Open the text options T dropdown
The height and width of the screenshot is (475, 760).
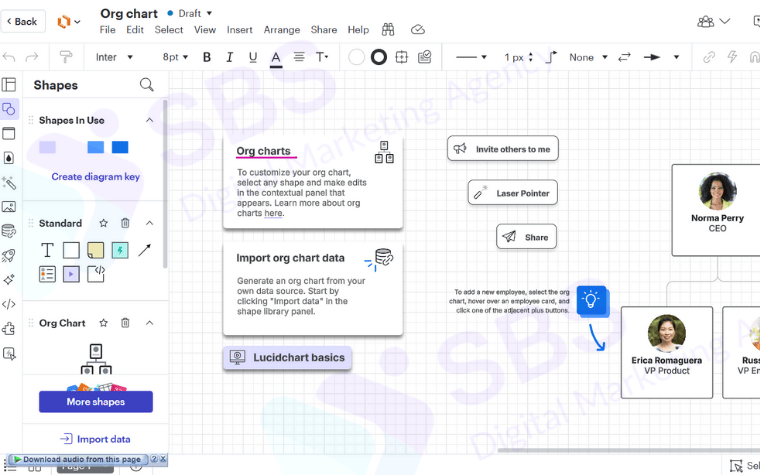(322, 57)
